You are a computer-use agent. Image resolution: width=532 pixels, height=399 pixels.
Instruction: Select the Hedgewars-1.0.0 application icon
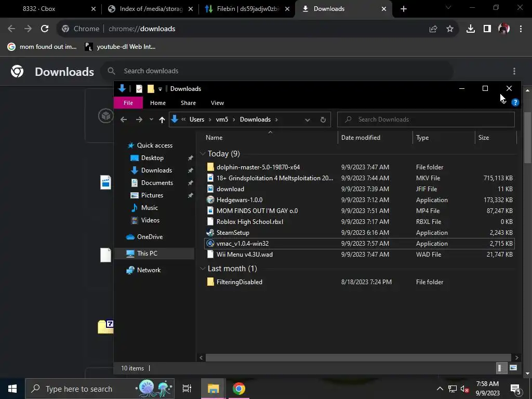(210, 200)
